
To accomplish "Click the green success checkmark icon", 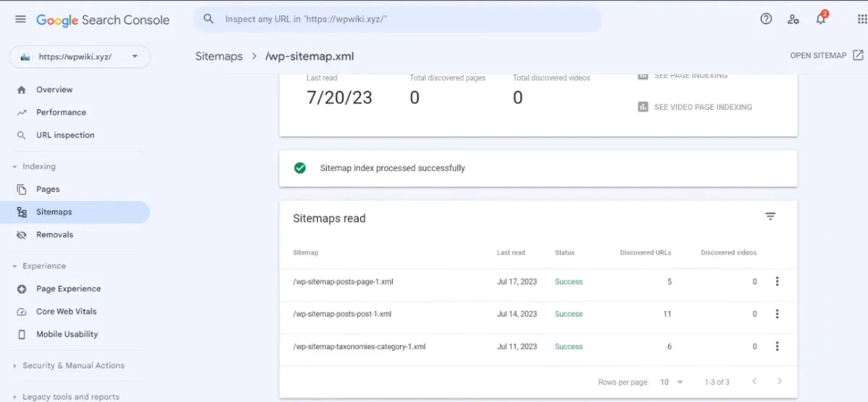I will pos(299,168).
